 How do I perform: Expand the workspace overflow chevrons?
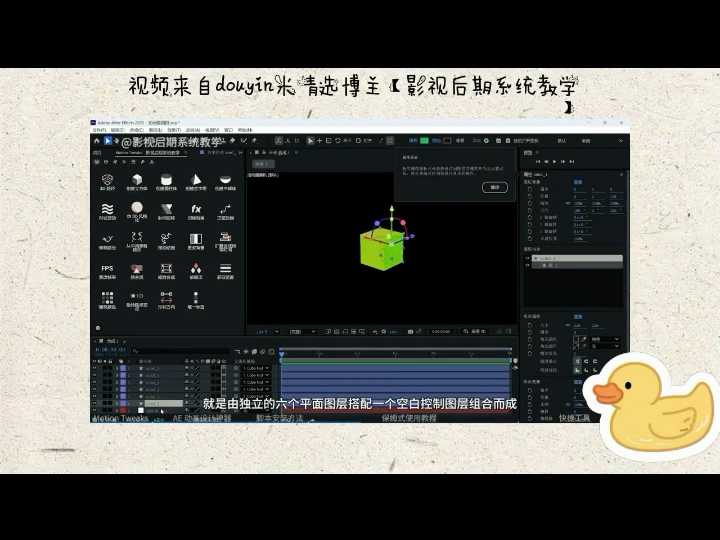click(x=620, y=141)
